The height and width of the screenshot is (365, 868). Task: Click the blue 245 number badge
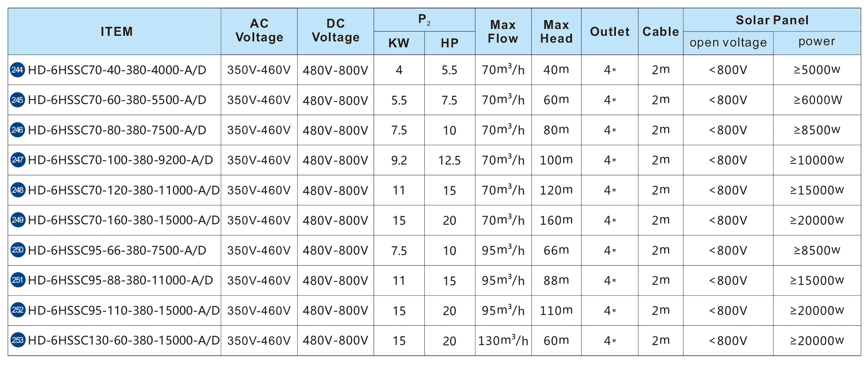[17, 100]
